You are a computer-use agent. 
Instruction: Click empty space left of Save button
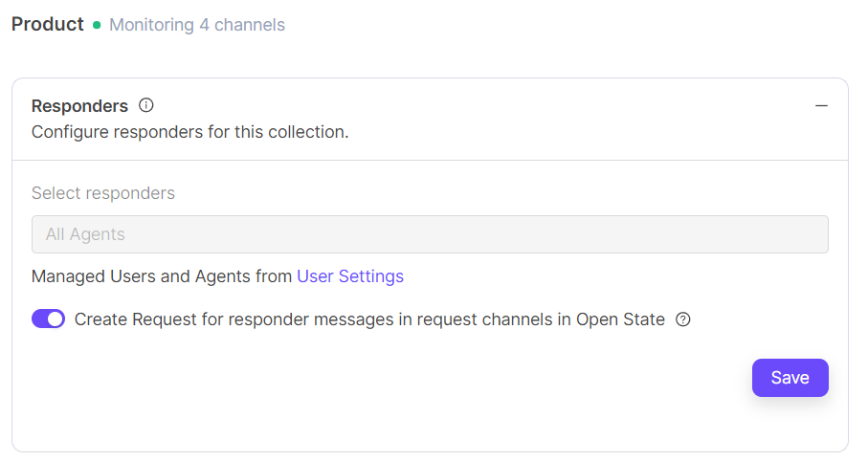[479, 378]
